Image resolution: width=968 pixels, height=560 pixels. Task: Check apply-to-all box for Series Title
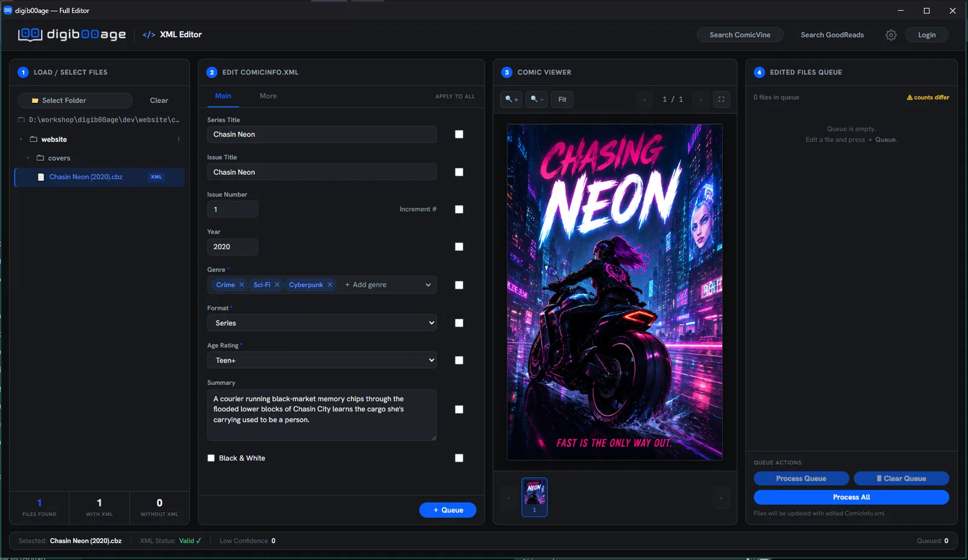coord(459,134)
